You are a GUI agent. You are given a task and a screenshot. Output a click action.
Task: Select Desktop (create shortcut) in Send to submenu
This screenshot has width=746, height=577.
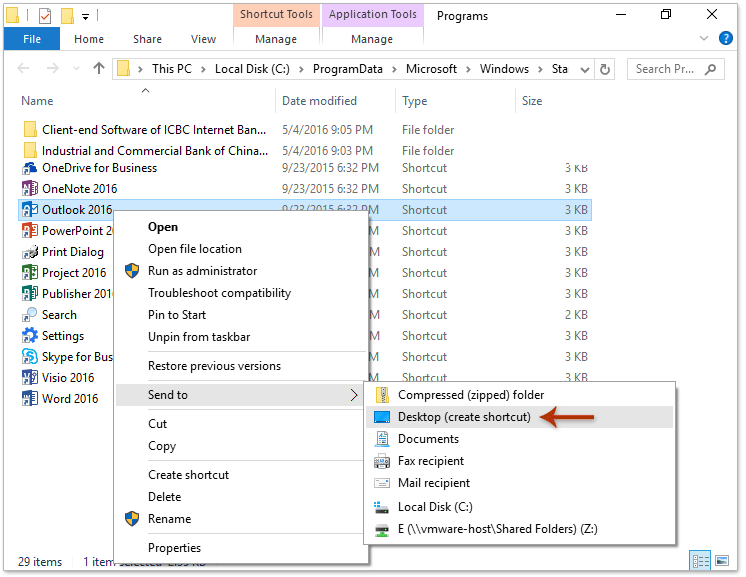(464, 417)
